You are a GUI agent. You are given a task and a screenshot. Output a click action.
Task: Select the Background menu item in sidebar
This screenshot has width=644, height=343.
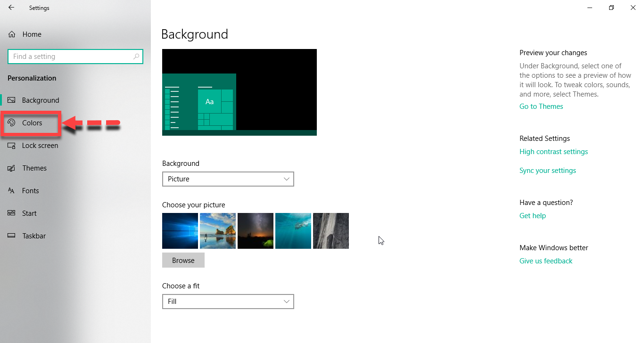[x=40, y=100]
